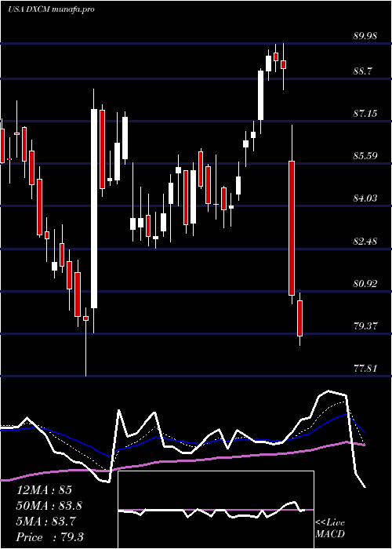Click the 89.98 price level label
Image resolution: width=392 pixels, height=549 pixels.
click(365, 36)
